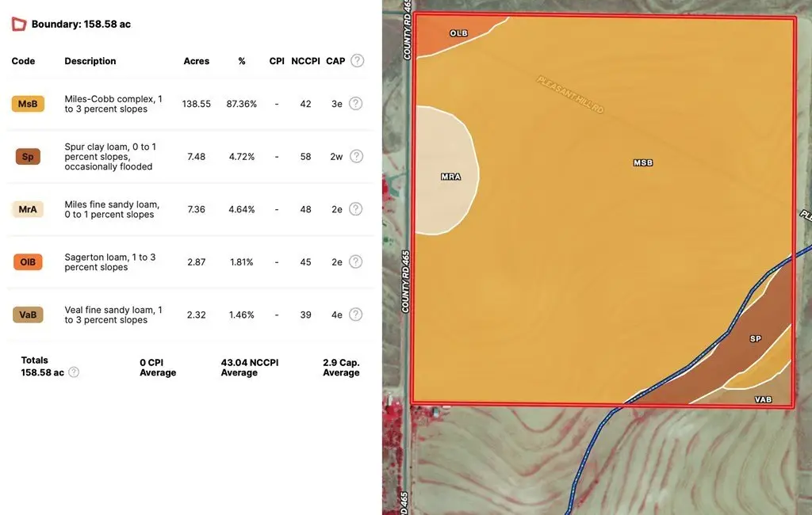Open help icon in MrA row

pyautogui.click(x=356, y=209)
